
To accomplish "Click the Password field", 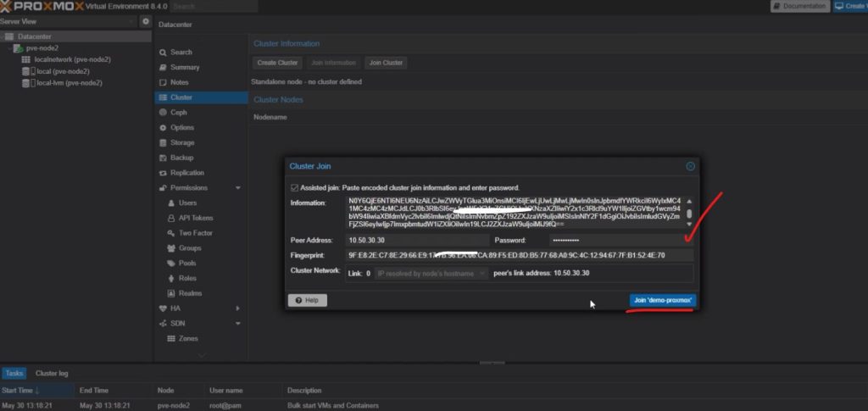I will [621, 241].
